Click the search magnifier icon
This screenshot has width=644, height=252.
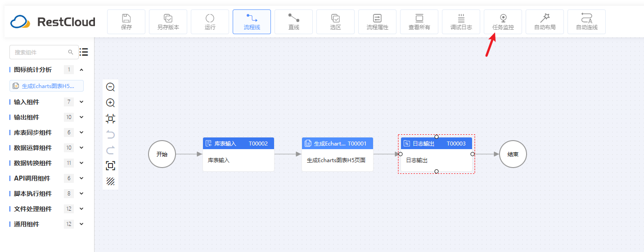(x=71, y=52)
